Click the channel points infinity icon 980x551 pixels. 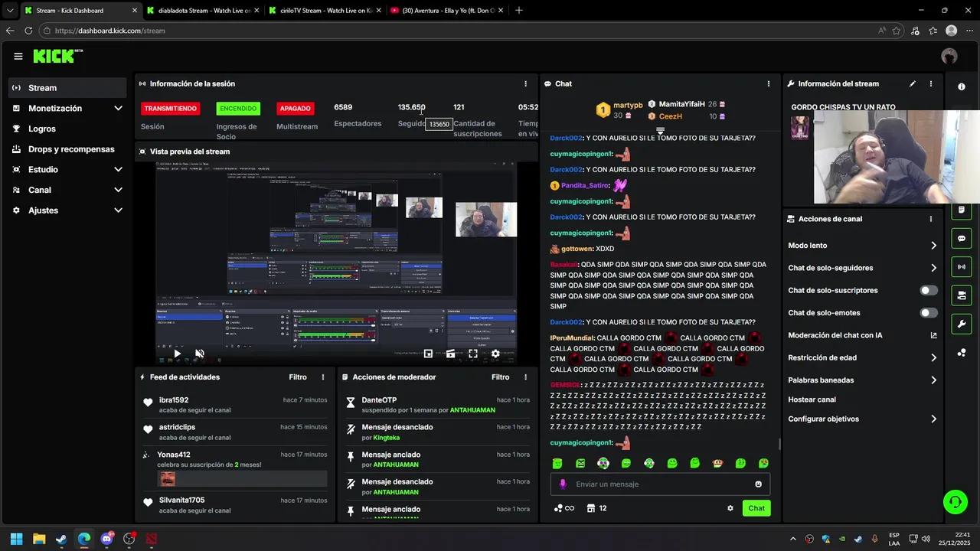(564, 508)
